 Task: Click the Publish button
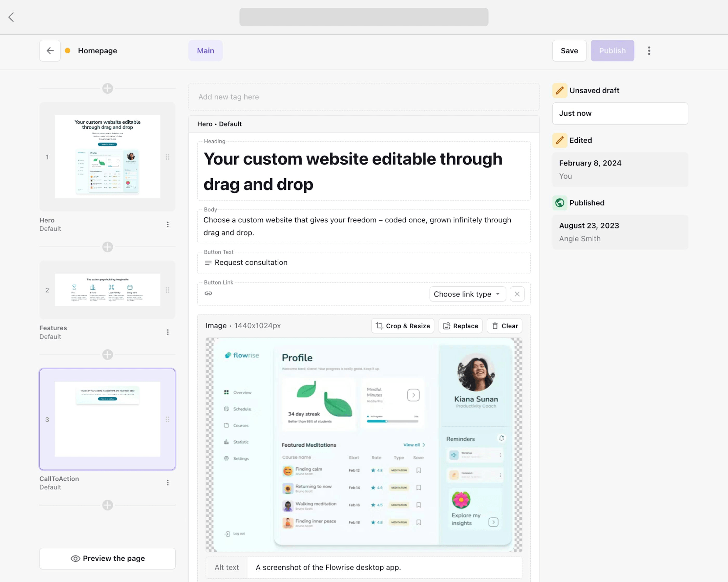click(613, 50)
